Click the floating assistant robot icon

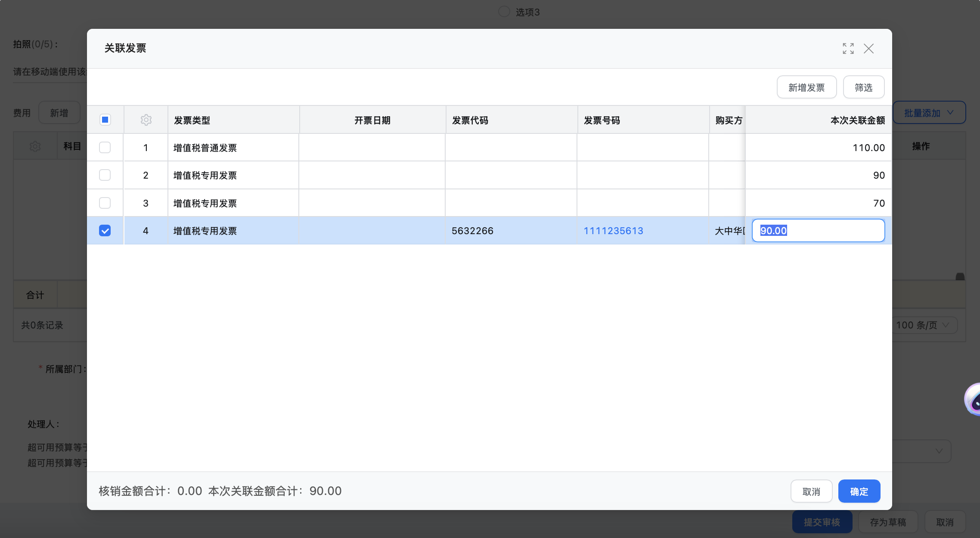point(974,400)
